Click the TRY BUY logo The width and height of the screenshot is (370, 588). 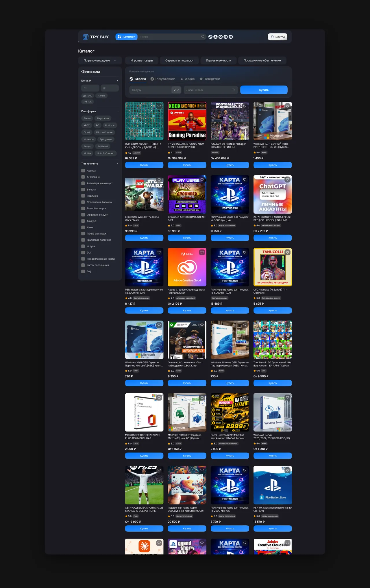click(96, 37)
